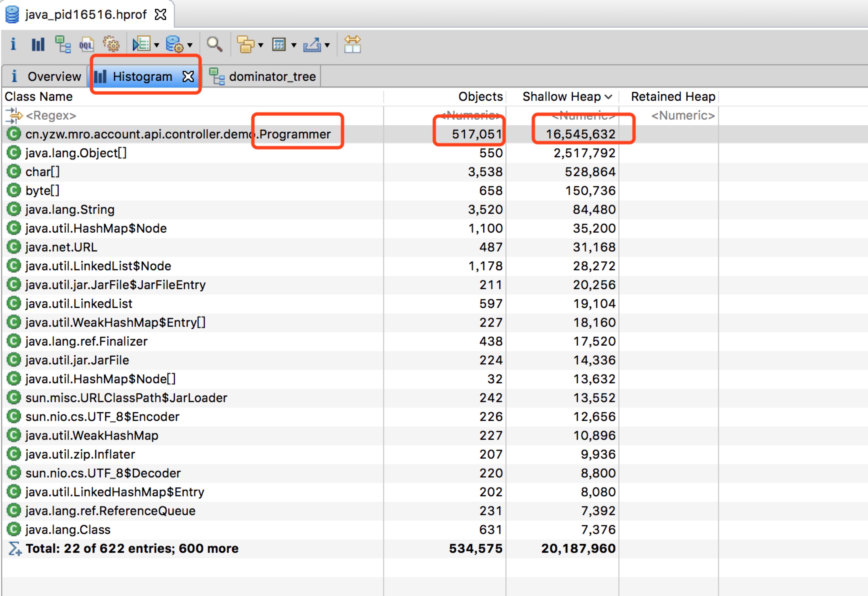Screen dimensions: 868x596
Task: Expand the calculate retained size dropdown
Action: click(x=294, y=46)
